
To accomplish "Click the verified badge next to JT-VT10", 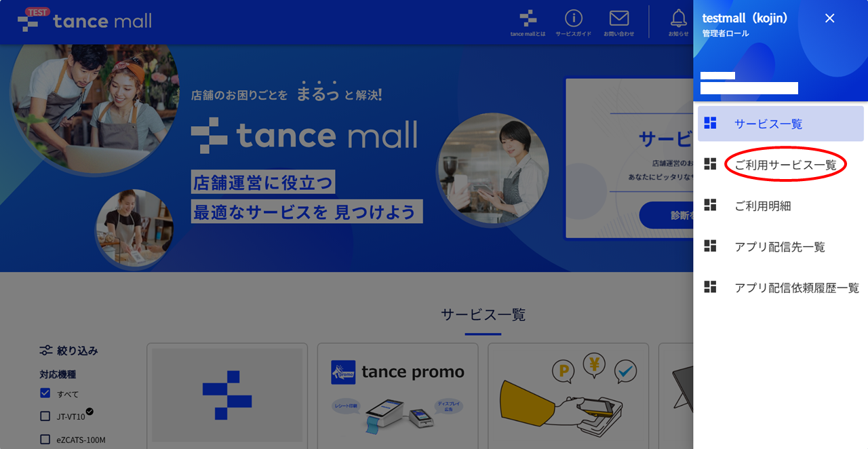I will [x=90, y=411].
